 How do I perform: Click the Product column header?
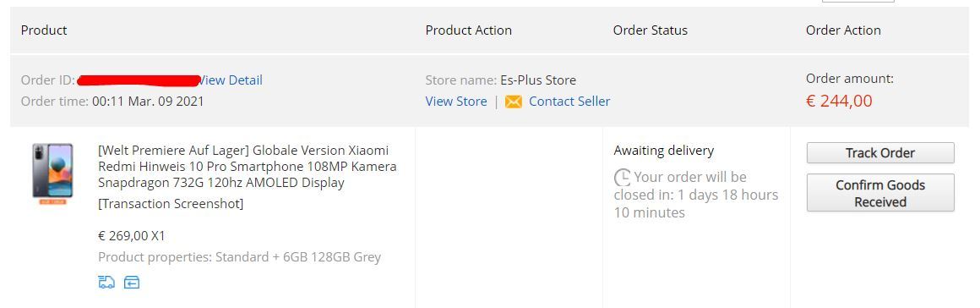tap(44, 30)
